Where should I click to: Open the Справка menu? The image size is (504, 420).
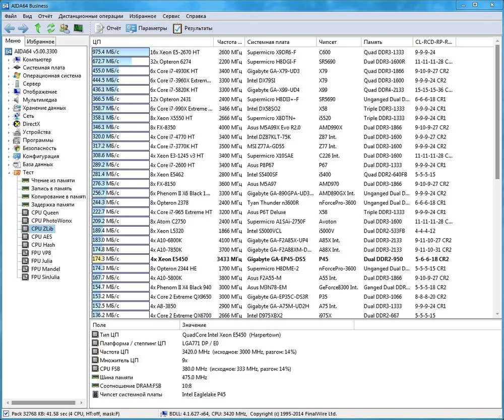196,16
